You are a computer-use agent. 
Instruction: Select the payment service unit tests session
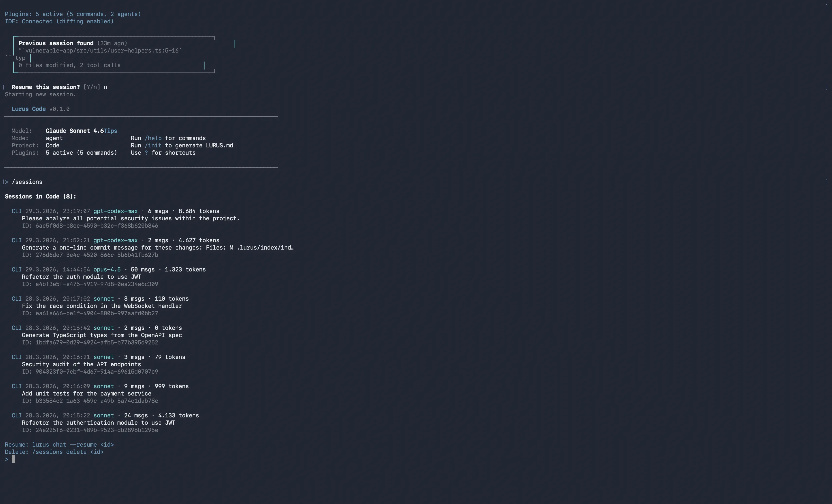tap(86, 394)
